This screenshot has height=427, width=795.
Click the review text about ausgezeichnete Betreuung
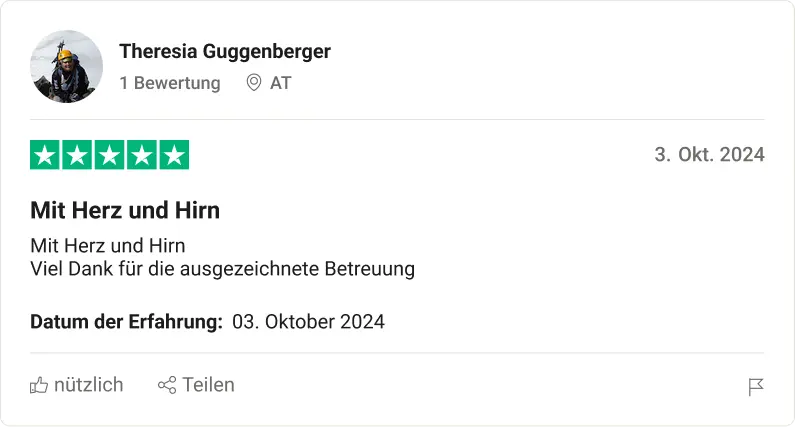click(222, 269)
